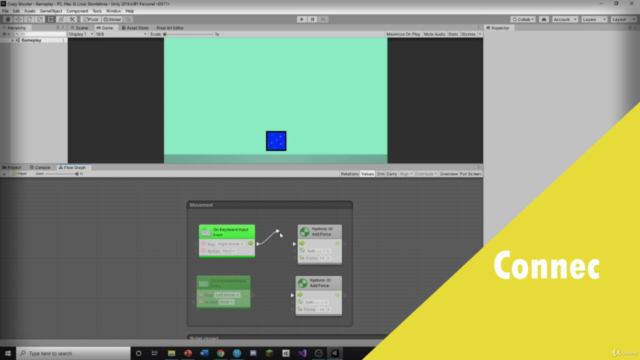Open the cloud services icon
Screen dimensions: 640x360
[544, 19]
